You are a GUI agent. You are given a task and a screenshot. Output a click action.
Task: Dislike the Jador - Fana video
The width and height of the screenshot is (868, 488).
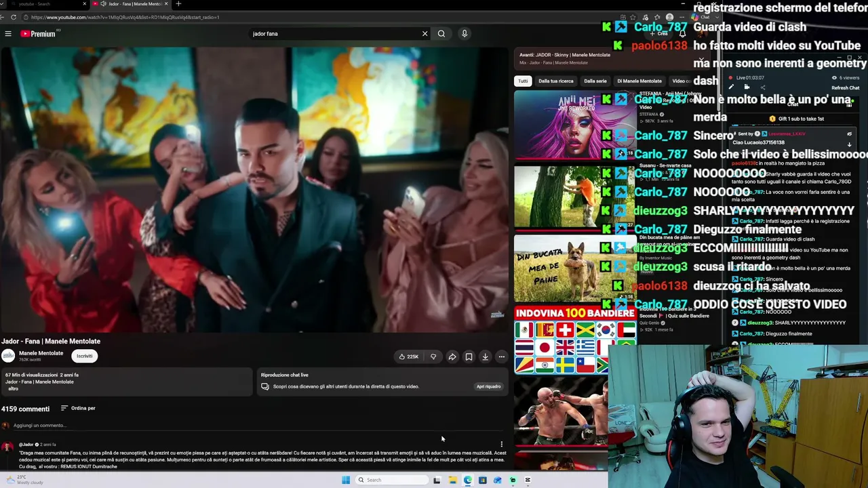(433, 357)
